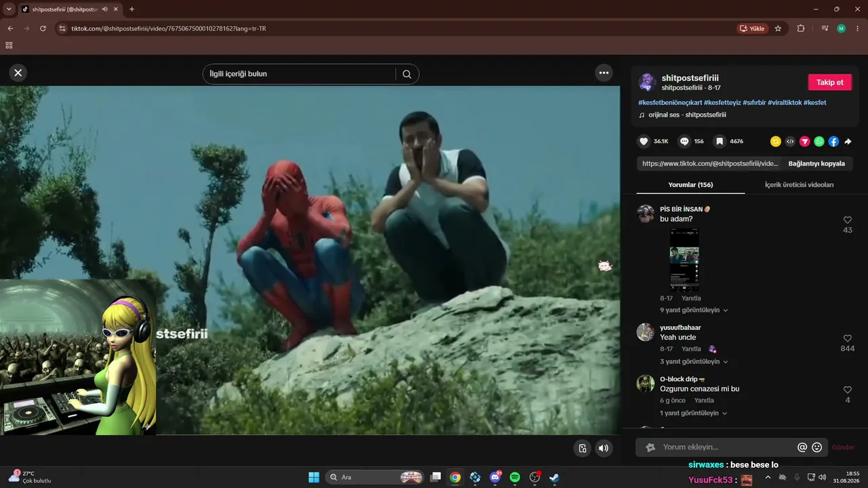Expand 1 reply under 'Ozgurun cenazesi mi bu'

click(x=694, y=413)
